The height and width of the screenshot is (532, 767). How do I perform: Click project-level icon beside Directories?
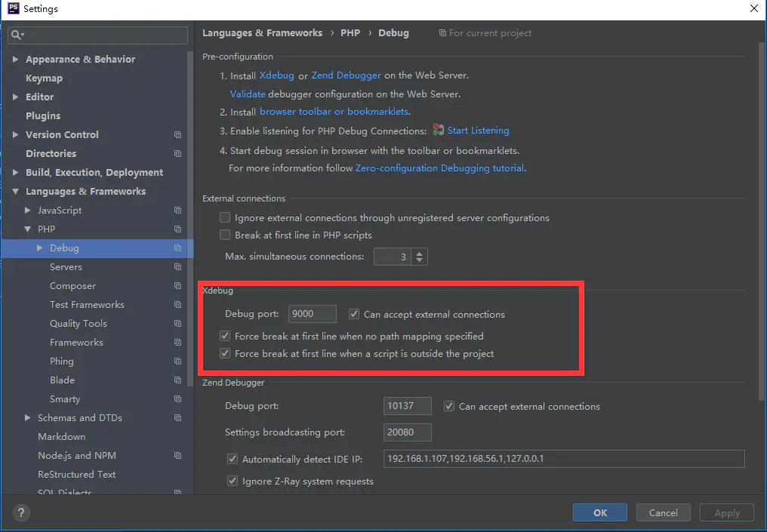click(177, 153)
